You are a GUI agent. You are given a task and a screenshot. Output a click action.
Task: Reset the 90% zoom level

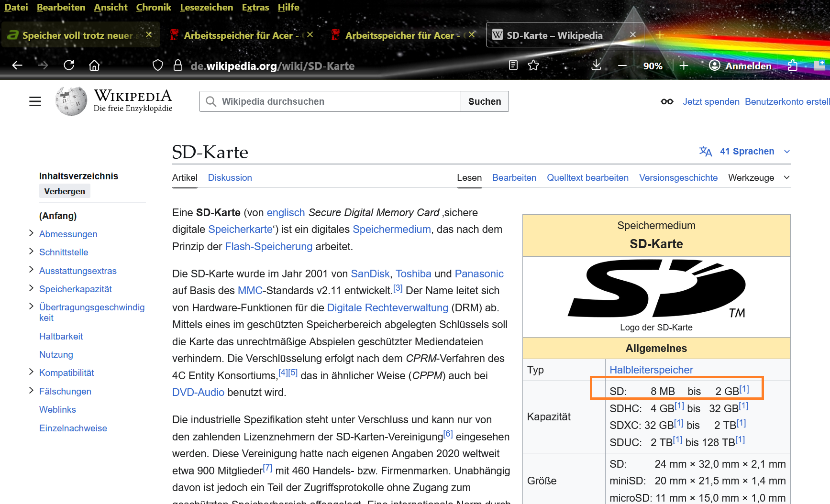653,66
